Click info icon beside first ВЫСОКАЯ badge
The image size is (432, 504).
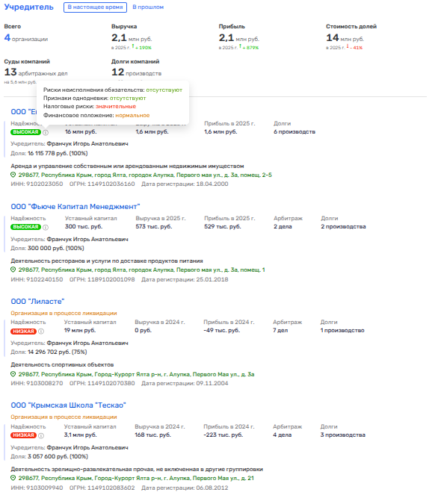(x=46, y=132)
